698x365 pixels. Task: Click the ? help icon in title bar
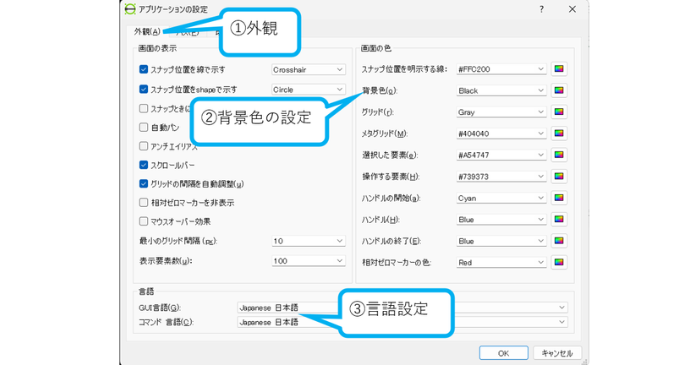click(x=541, y=9)
